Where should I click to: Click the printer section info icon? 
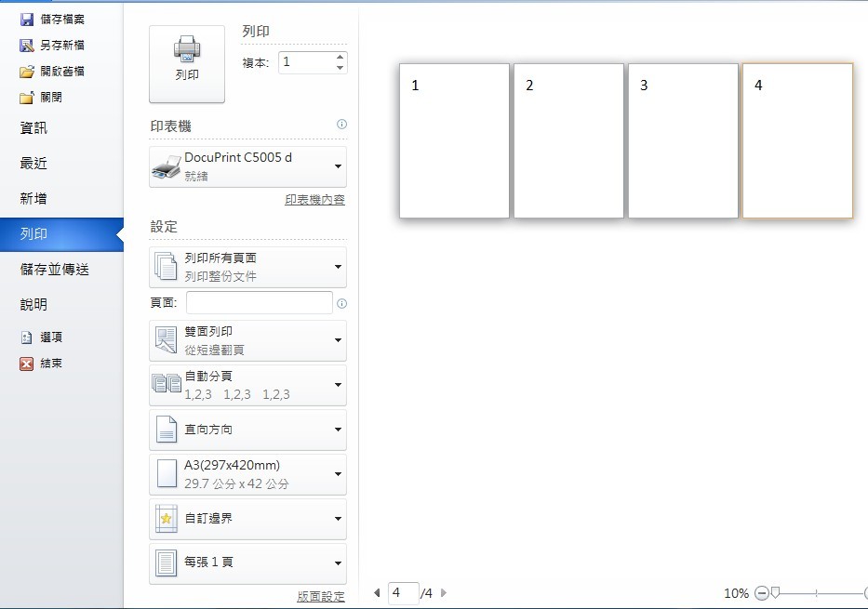tap(341, 125)
